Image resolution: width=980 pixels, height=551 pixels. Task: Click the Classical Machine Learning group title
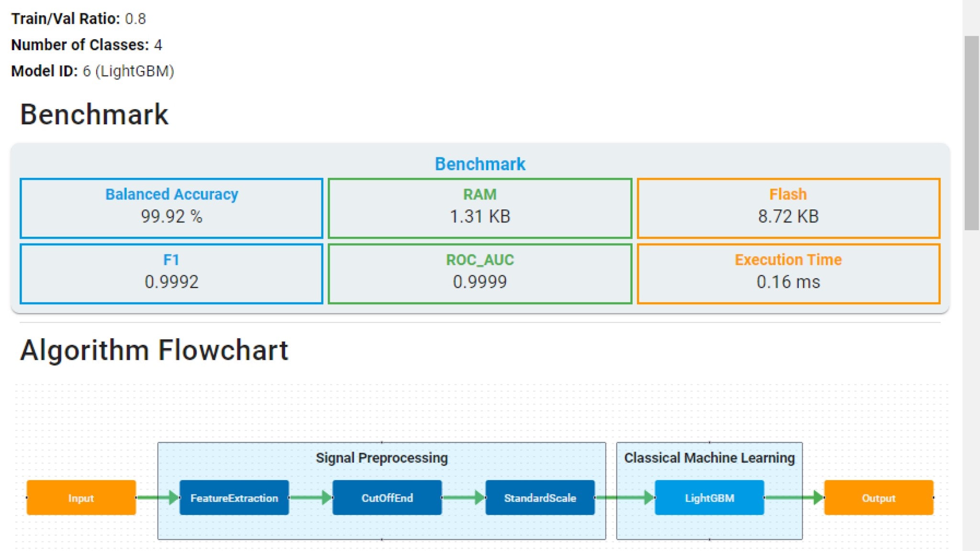click(709, 458)
